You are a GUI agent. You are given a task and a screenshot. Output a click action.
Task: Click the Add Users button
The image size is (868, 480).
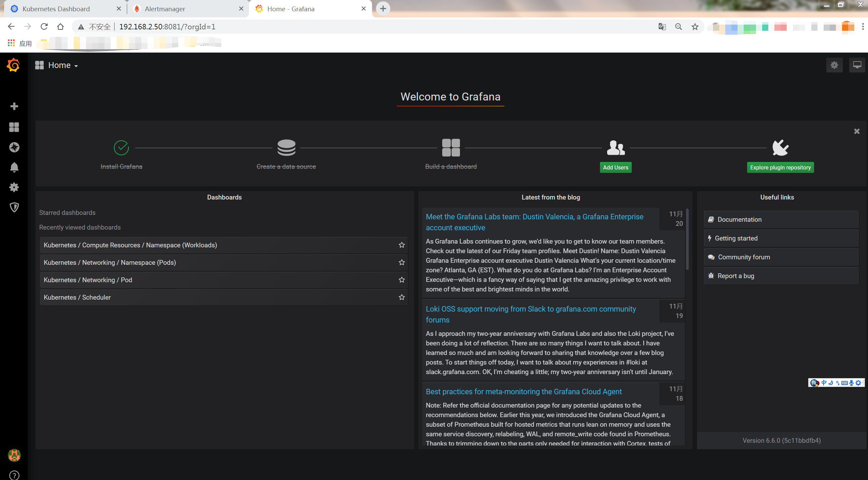coord(615,167)
